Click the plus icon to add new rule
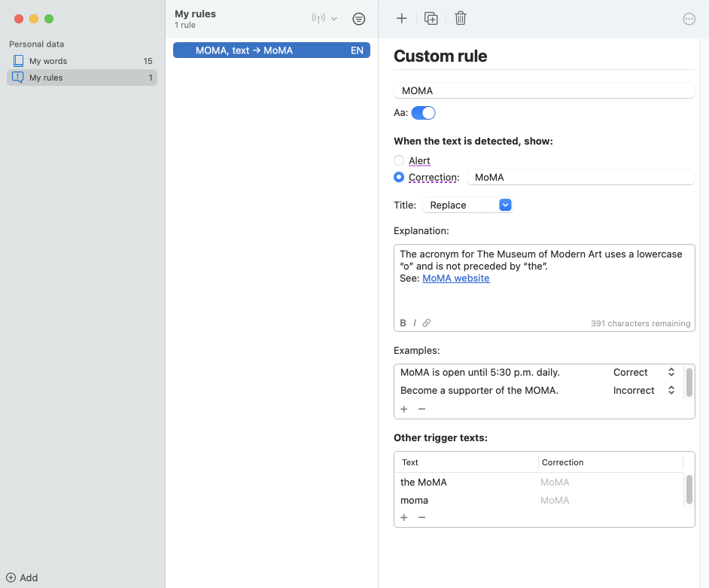The width and height of the screenshot is (709, 588). pyautogui.click(x=402, y=19)
